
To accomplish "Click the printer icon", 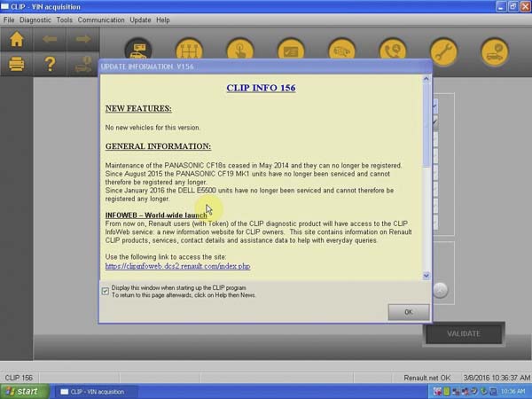I will point(16,64).
